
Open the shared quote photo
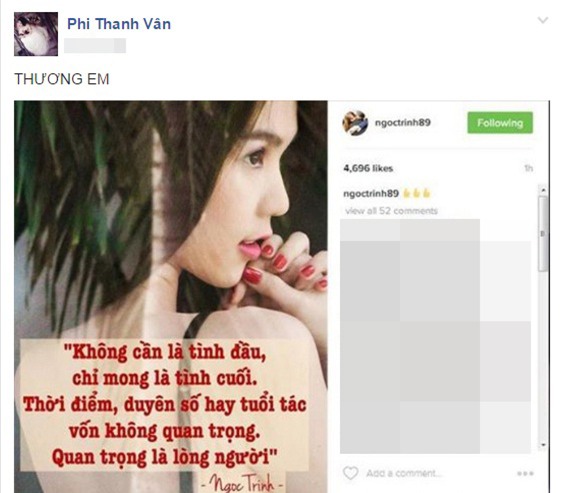[x=171, y=297]
